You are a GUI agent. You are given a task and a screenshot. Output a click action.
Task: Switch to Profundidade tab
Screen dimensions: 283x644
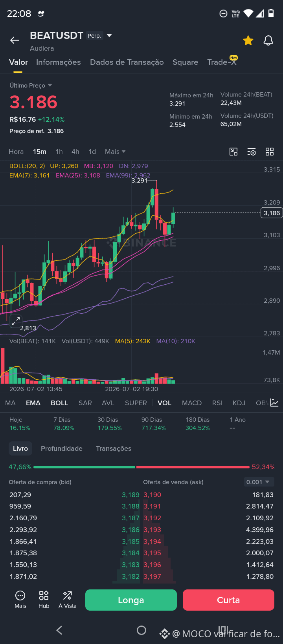pos(62,448)
